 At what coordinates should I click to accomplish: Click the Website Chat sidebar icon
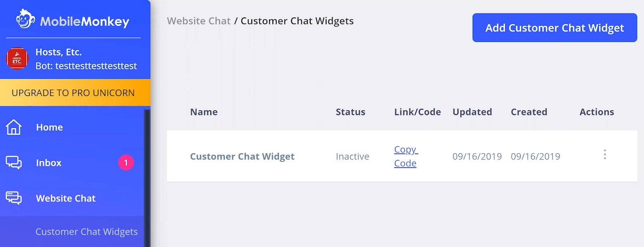point(14,198)
